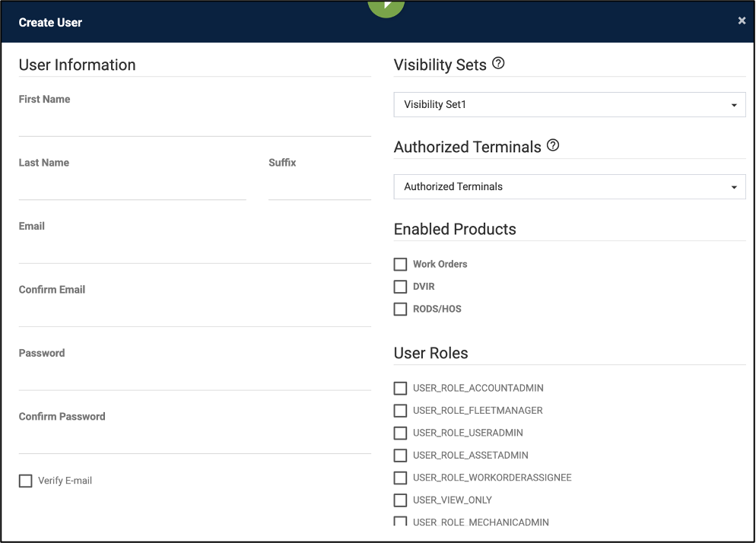Focus the Confirm Password input field
Viewport: 756px width, 543px height.
pyautogui.click(x=195, y=441)
